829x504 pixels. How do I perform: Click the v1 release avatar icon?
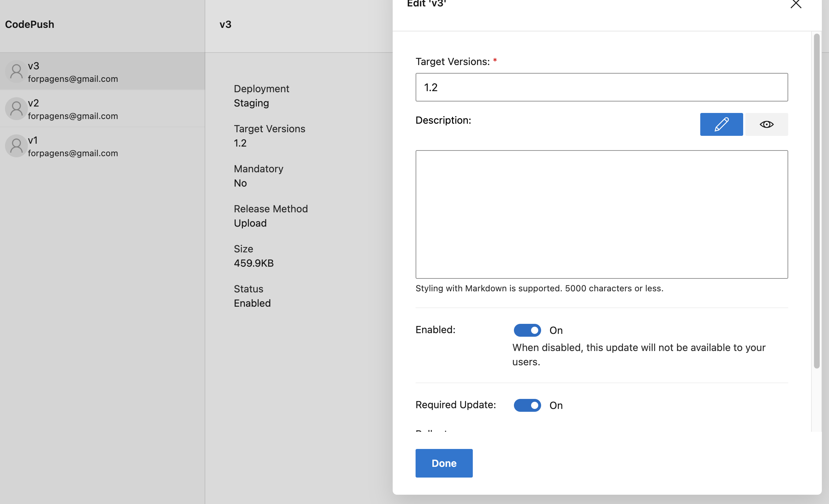pyautogui.click(x=16, y=146)
